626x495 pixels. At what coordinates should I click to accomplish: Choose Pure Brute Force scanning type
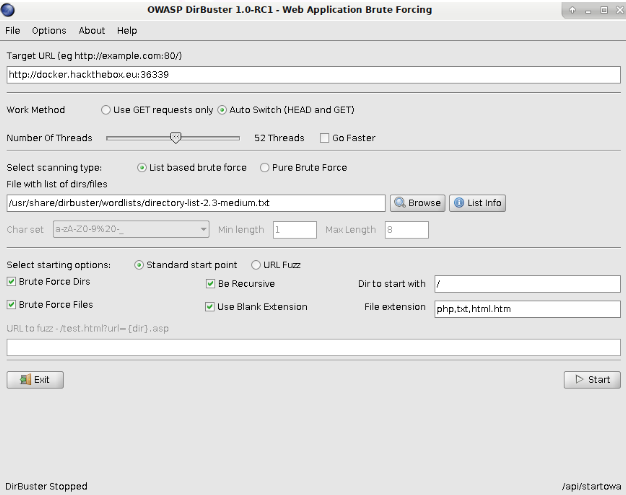(265, 168)
